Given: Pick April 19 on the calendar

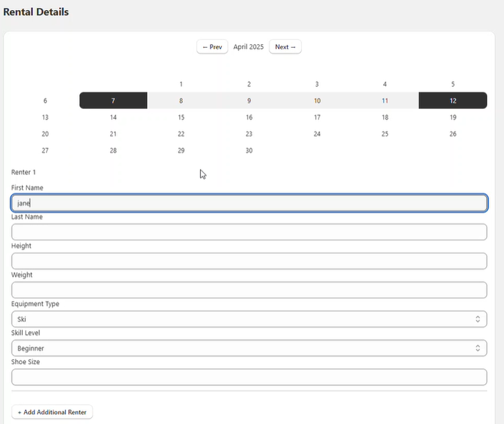Looking at the screenshot, I should click(453, 117).
